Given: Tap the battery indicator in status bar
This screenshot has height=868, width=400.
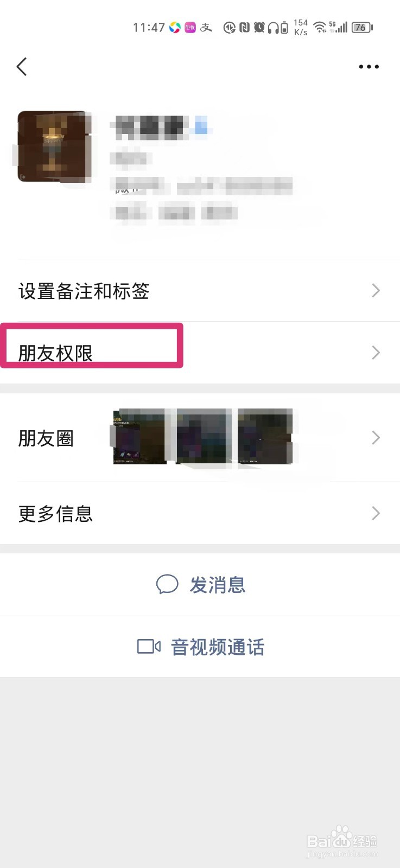Looking at the screenshot, I should coord(362,27).
